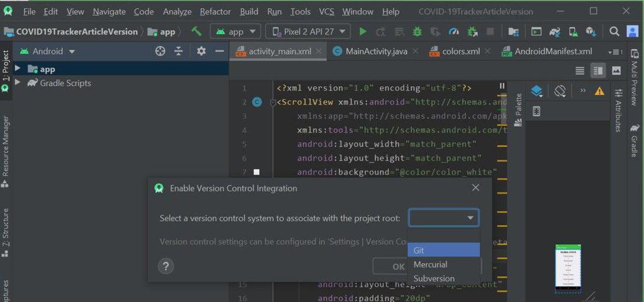Select Git from the dropdown list
644x302 pixels.
click(443, 250)
